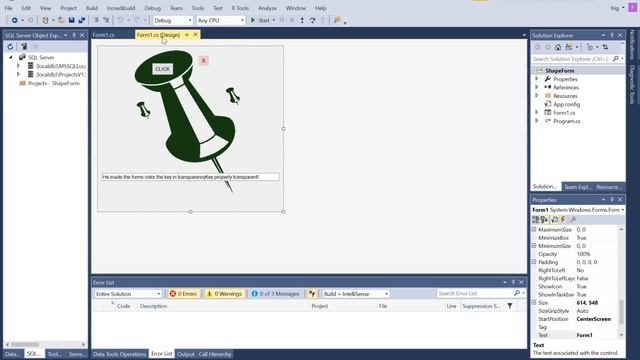Viewport: 640px width, 360px height.
Task: Switch to the Call Hierarchy tab
Action: click(x=215, y=354)
